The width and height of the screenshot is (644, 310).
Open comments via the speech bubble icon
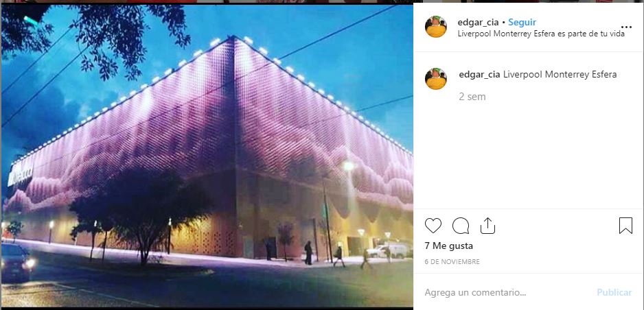(461, 226)
